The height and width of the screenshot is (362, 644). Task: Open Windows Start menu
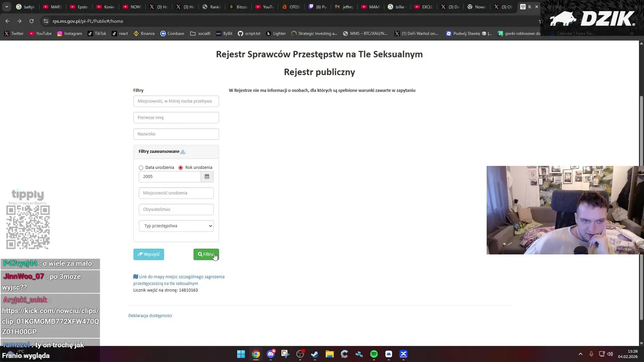241,354
